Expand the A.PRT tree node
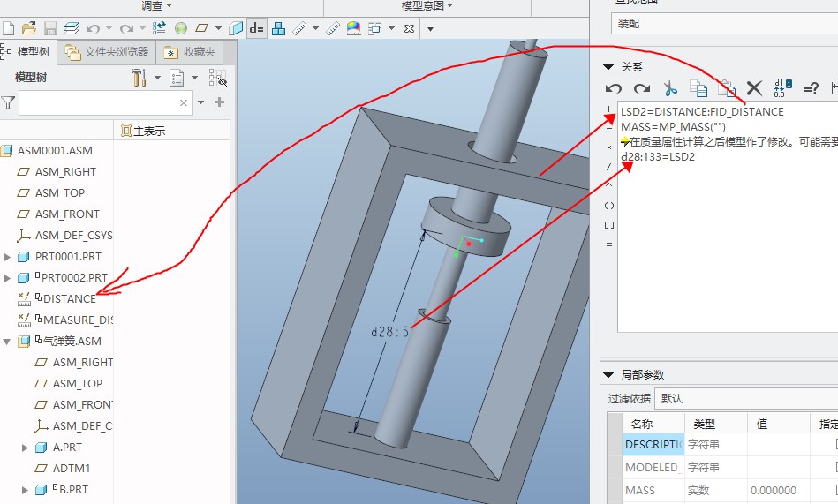The height and width of the screenshot is (504, 838). click(x=25, y=448)
